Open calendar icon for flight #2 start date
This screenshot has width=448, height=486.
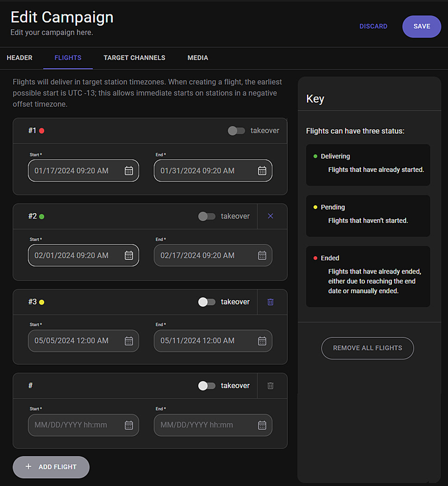coord(128,256)
